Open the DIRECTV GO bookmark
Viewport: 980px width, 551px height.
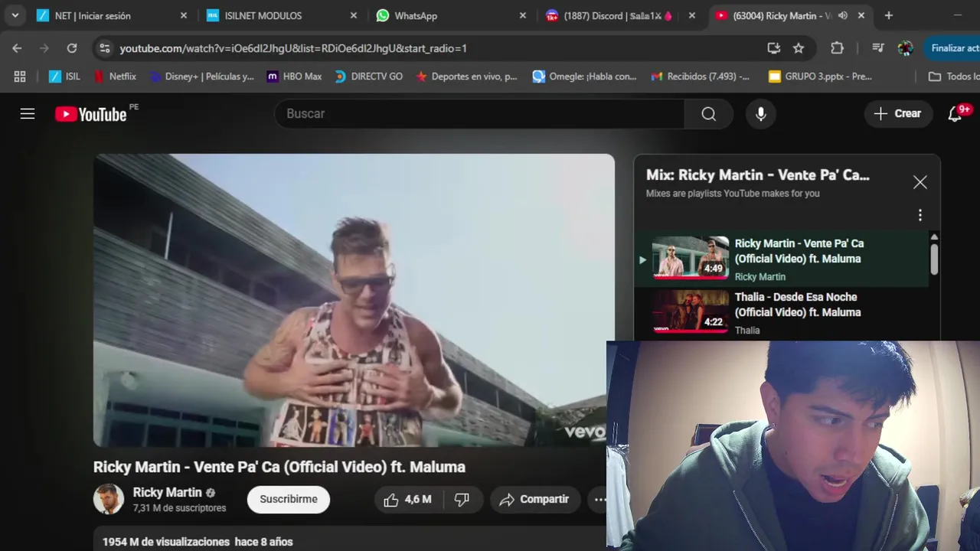[367, 77]
